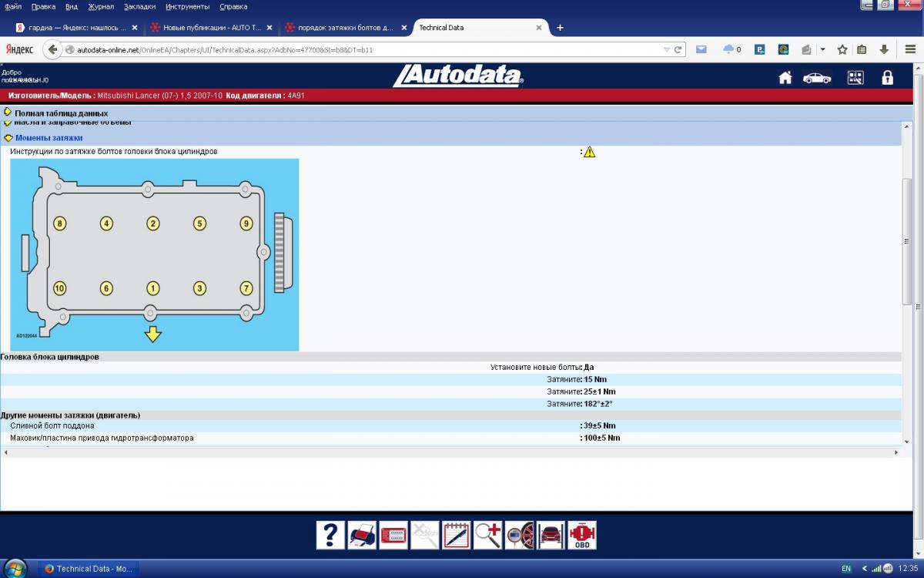Viewport: 924px width, 578px height.
Task: Click the 182°±2° tightening value
Action: tap(598, 404)
